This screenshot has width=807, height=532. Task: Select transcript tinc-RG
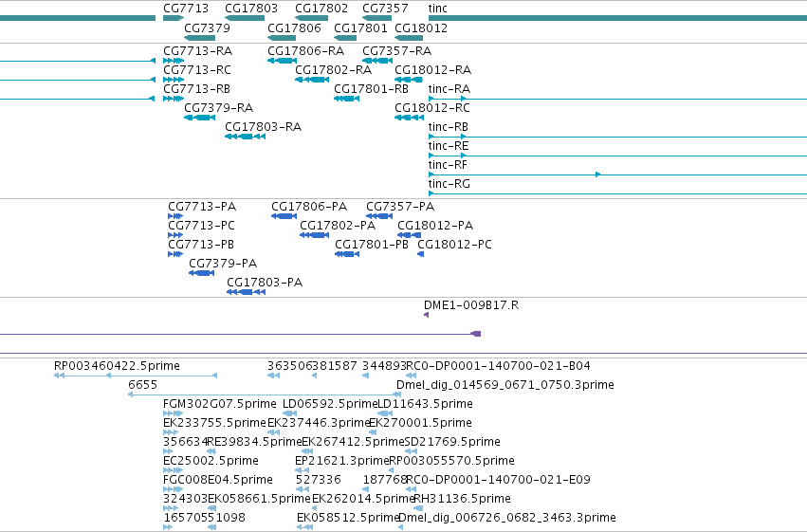click(617, 194)
